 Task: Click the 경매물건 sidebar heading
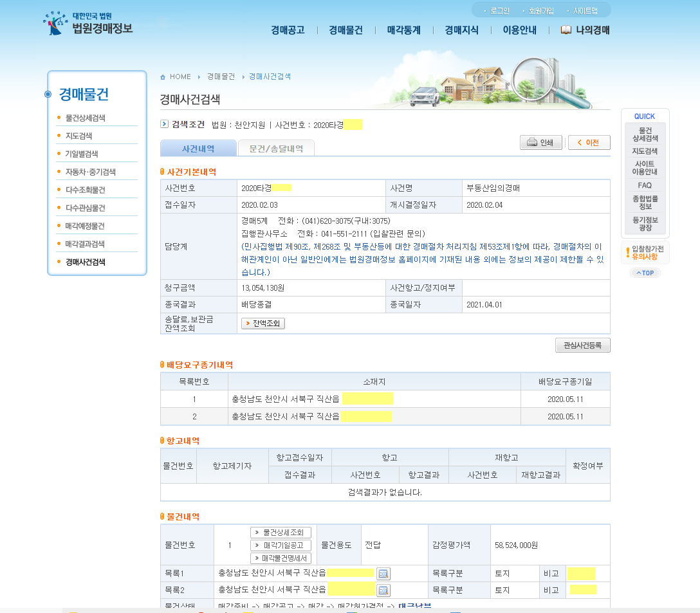coord(84,94)
